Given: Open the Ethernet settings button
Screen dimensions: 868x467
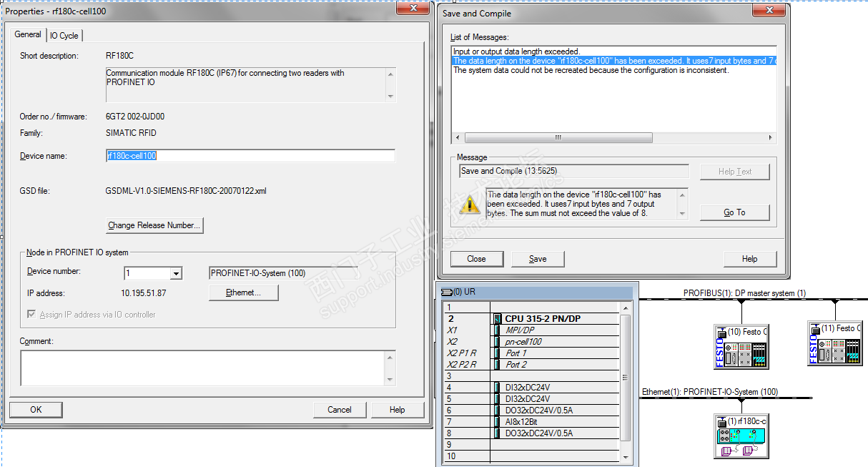Looking at the screenshot, I should [243, 293].
